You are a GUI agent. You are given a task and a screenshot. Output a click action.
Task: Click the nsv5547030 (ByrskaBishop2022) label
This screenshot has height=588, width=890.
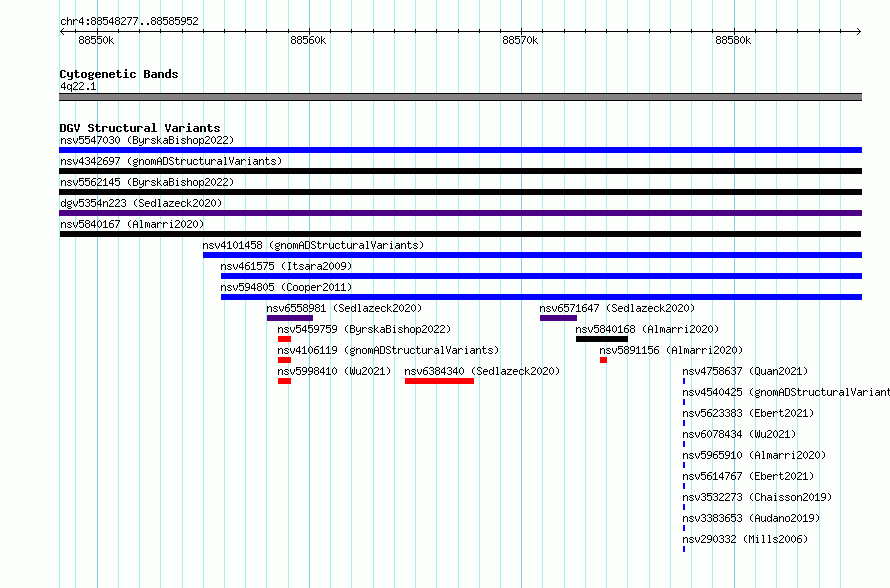(147, 140)
